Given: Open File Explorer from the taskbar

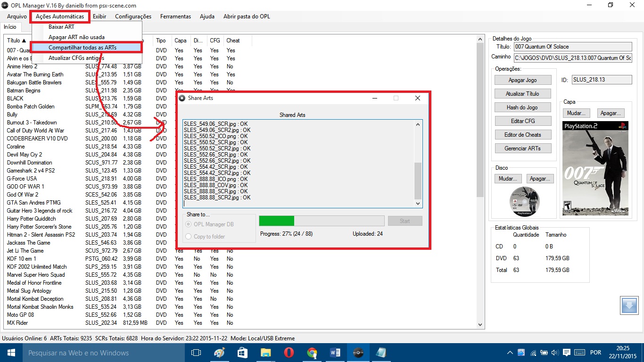Looking at the screenshot, I should coord(265,353).
